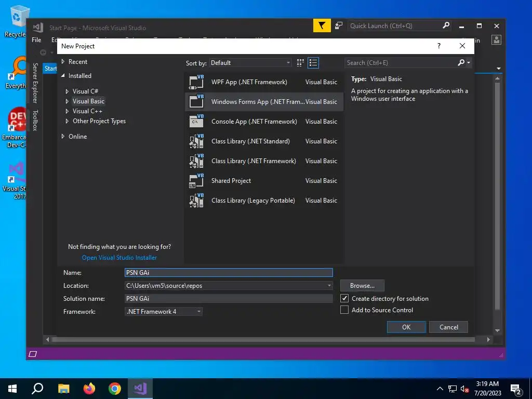Switch templates to list view

[x=313, y=63]
